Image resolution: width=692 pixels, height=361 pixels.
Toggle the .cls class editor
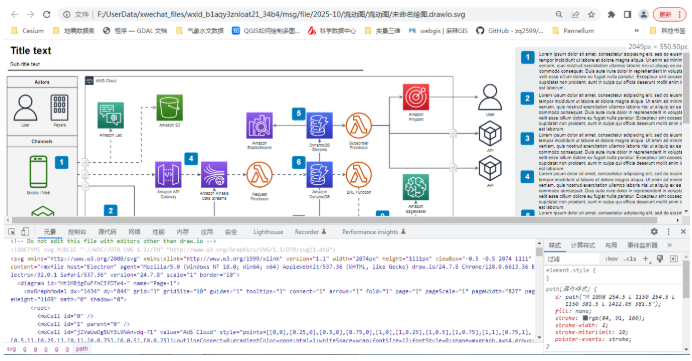pos(630,259)
